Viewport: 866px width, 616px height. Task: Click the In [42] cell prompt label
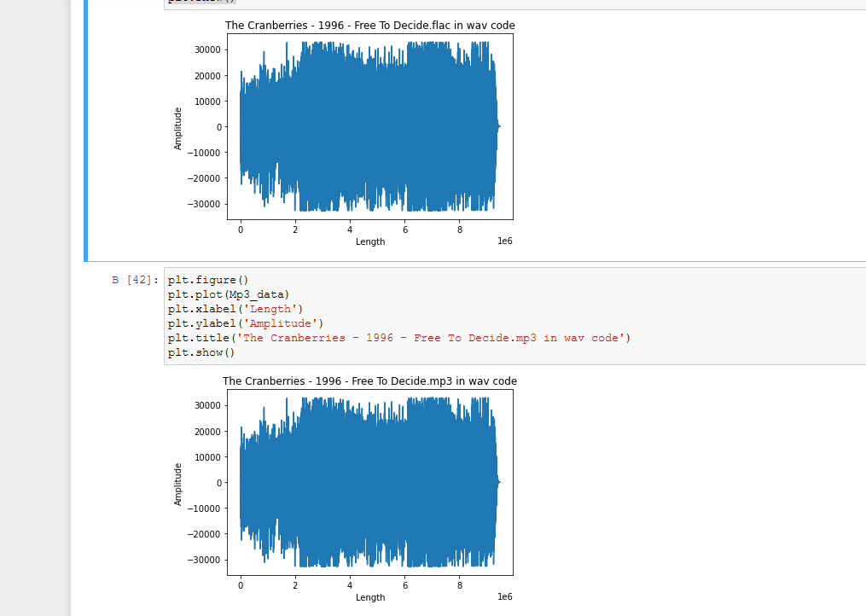(x=136, y=280)
